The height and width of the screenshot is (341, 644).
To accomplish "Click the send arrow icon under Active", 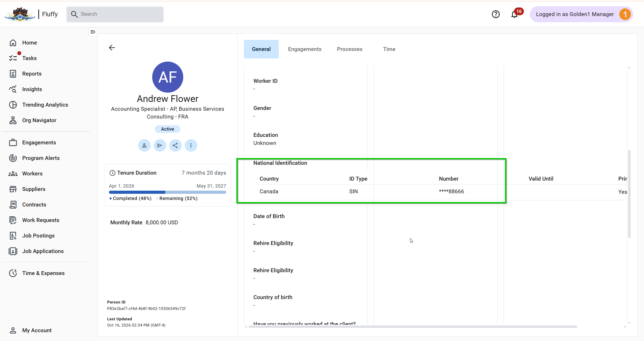I will (160, 145).
